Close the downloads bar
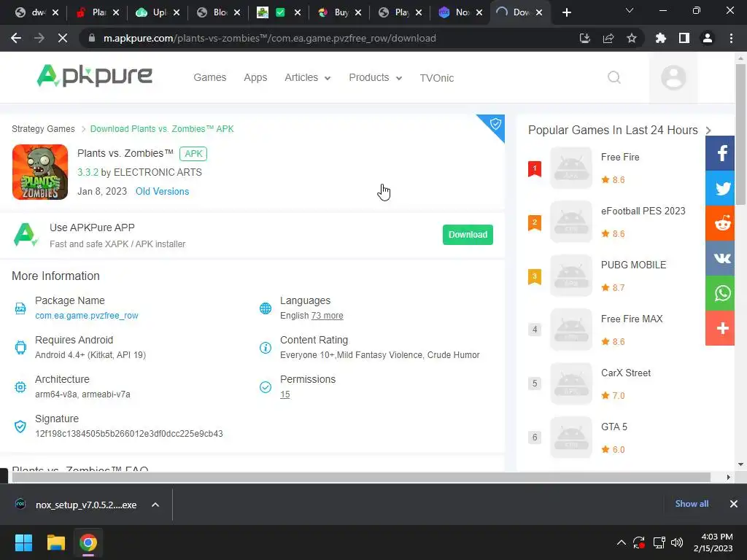The height and width of the screenshot is (560, 747). tap(734, 504)
